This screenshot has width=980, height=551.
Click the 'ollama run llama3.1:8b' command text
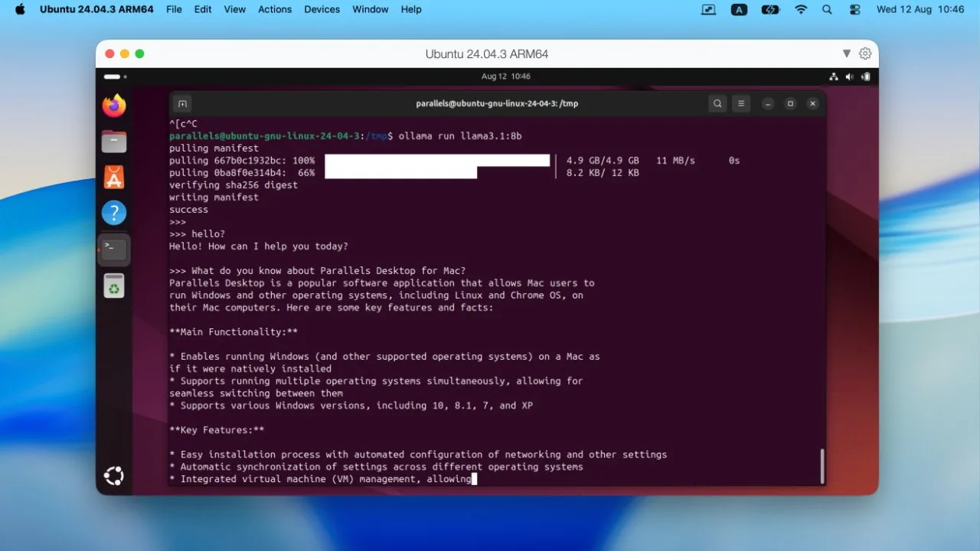pyautogui.click(x=460, y=136)
